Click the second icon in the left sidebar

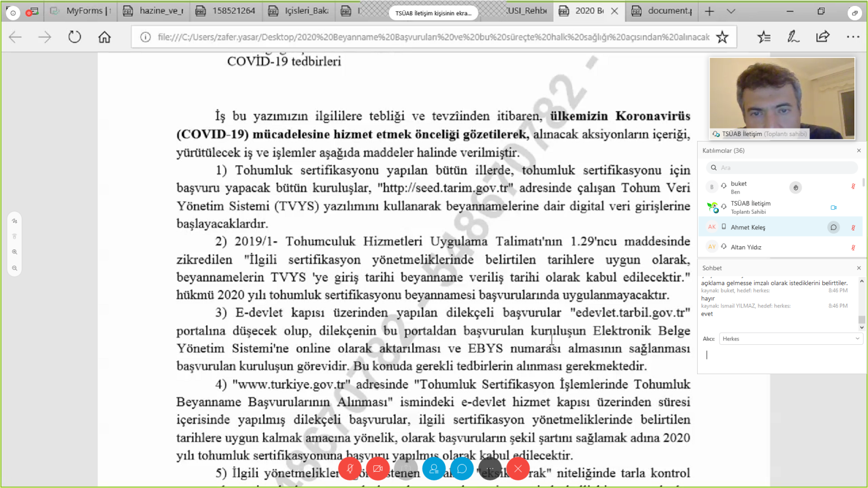(15, 236)
